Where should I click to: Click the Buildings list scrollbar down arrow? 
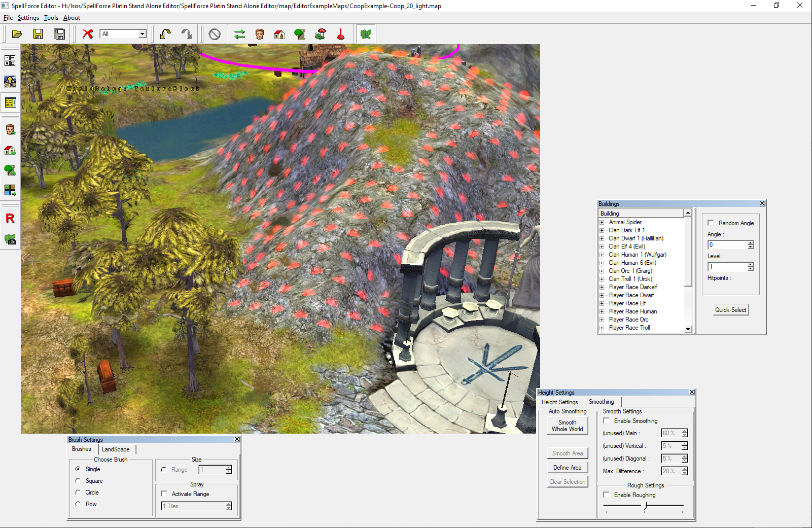(688, 329)
